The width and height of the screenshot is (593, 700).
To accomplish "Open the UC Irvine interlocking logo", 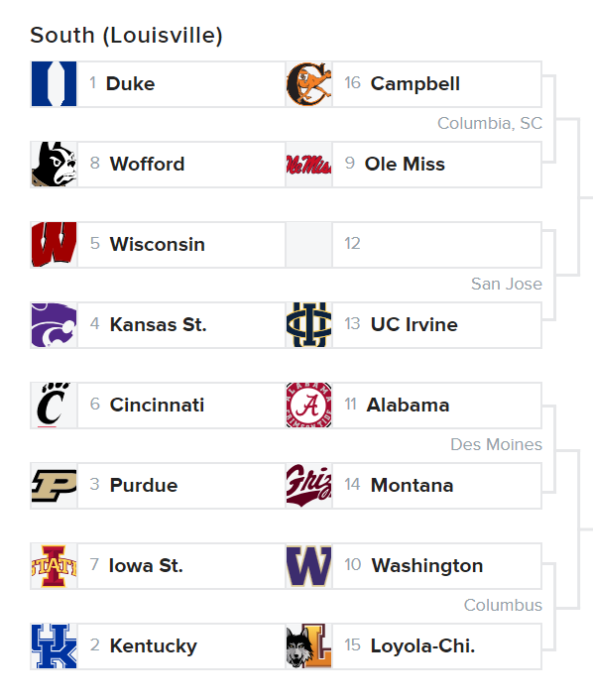I will coord(309,325).
